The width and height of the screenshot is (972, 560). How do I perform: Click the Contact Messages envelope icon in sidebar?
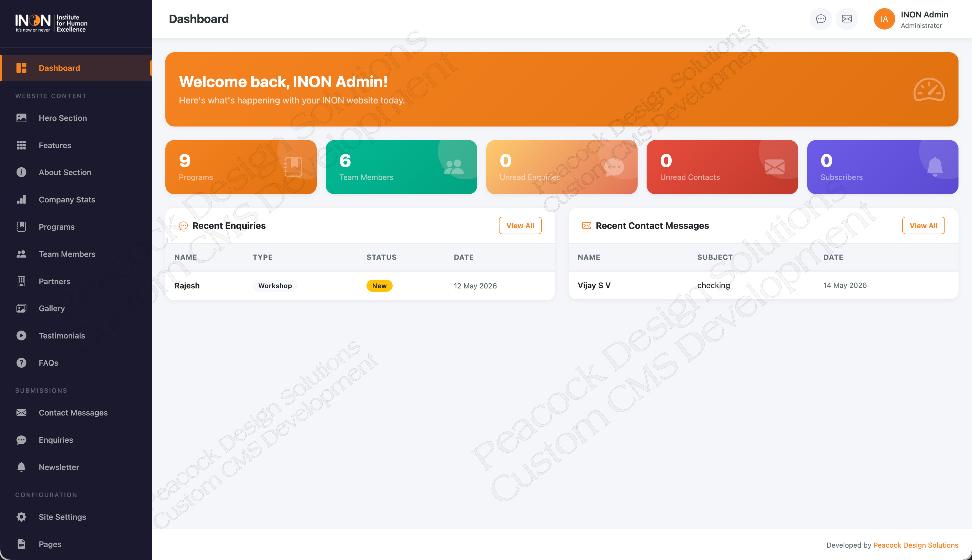(x=21, y=413)
